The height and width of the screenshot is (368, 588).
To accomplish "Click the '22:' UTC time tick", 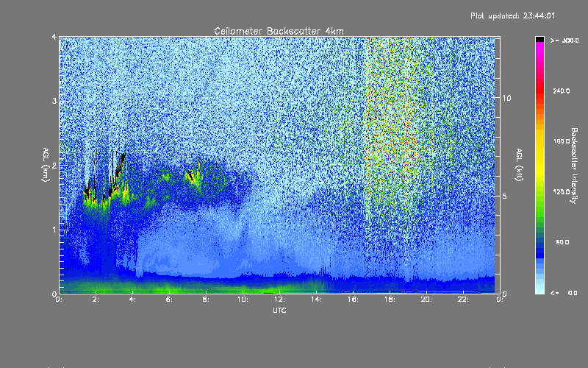I will click(x=463, y=300).
